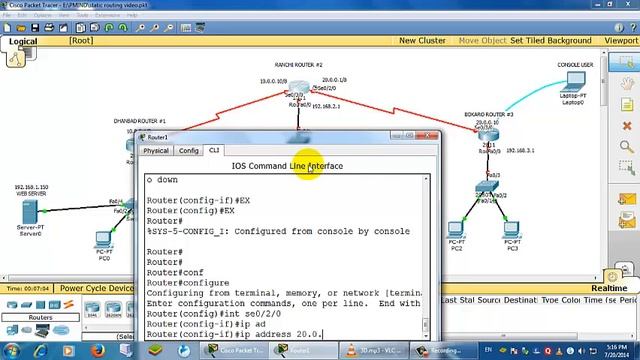This screenshot has width=640, height=360.
Task: Select the Multiuser Connection category
Action: (x=61, y=330)
